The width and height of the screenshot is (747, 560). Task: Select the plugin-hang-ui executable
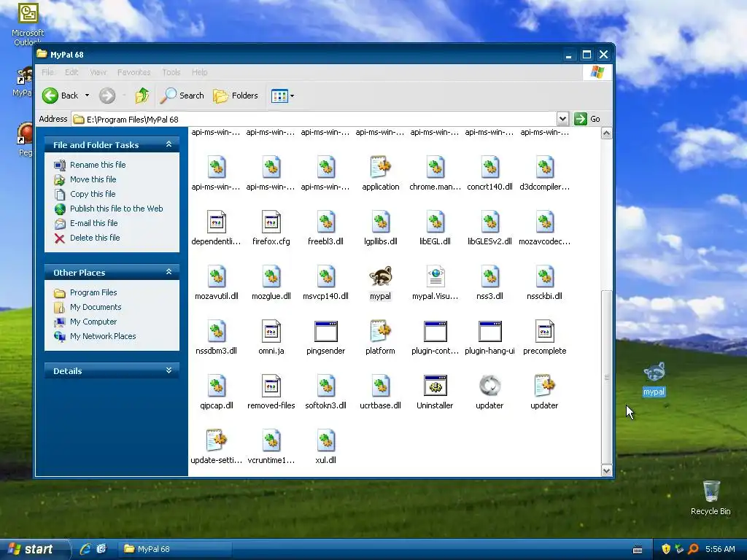(489, 338)
